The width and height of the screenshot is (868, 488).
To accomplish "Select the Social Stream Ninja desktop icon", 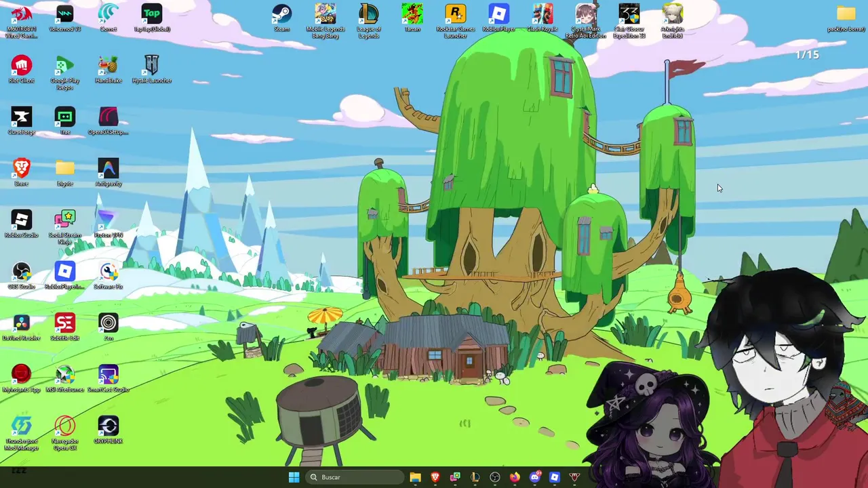I will (65, 228).
